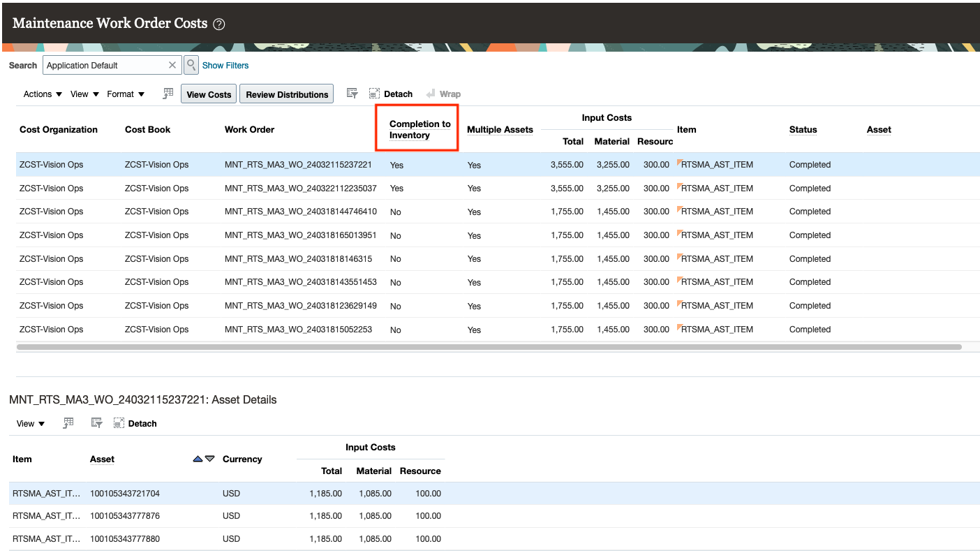
Task: Click the work orders table horizontal scrollbar
Action: [489, 346]
